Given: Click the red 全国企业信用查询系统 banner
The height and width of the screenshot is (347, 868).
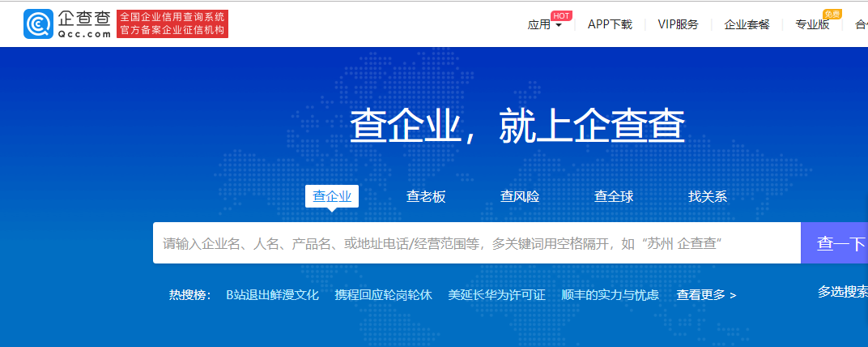Looking at the screenshot, I should point(172,24).
